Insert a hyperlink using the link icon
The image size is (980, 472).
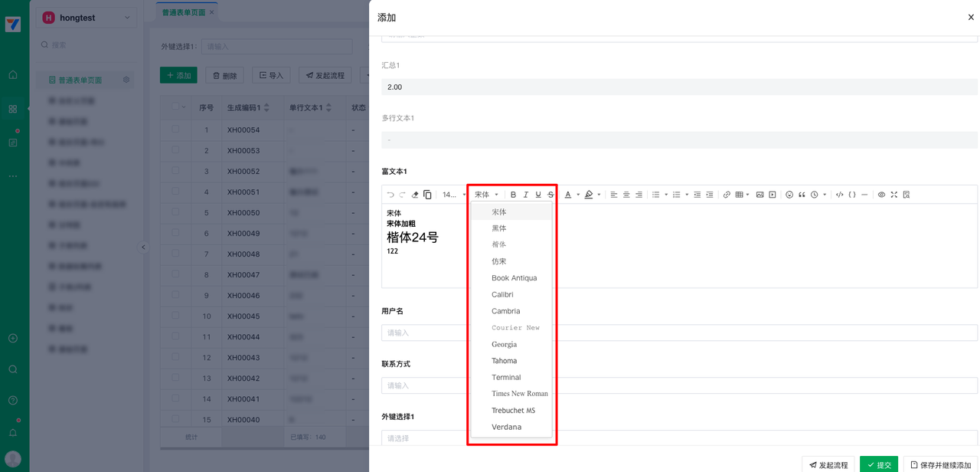pos(727,195)
